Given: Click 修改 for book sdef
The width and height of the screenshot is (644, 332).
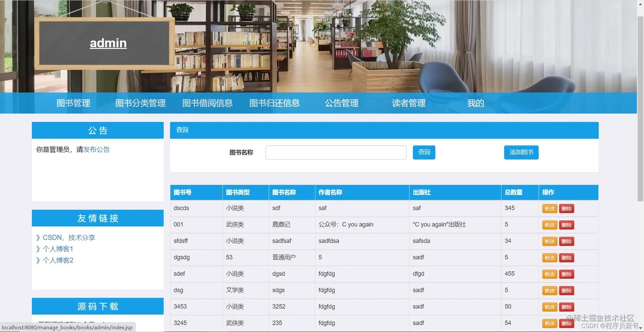Looking at the screenshot, I should click(x=549, y=274).
